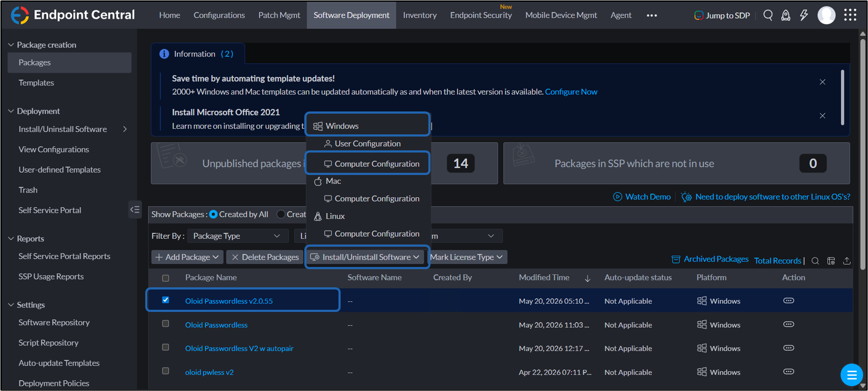Screen dimensions: 868x391
Task: Open the Package Type filter dropdown
Action: tap(237, 236)
